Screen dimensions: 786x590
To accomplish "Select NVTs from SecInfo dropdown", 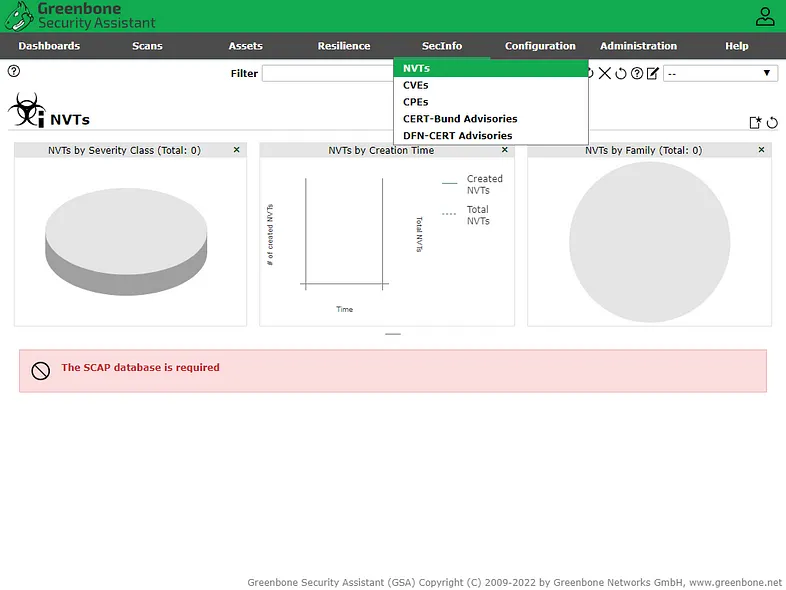I will (491, 68).
